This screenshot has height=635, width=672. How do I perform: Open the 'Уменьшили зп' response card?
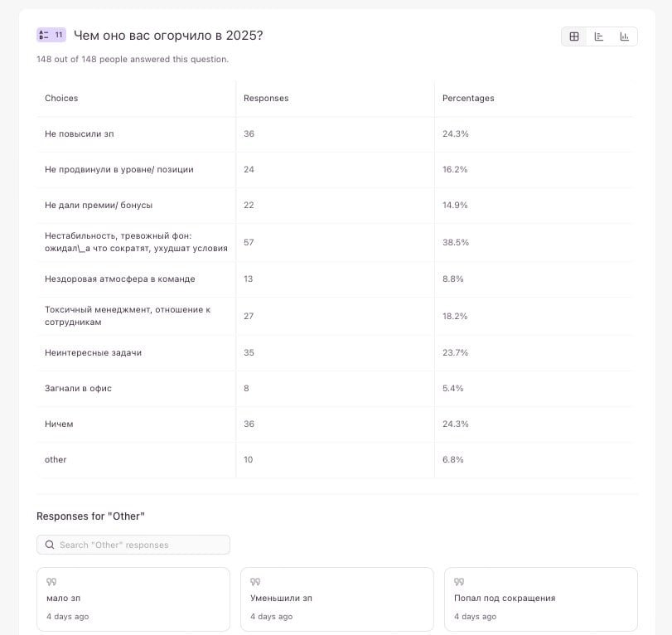point(336,599)
